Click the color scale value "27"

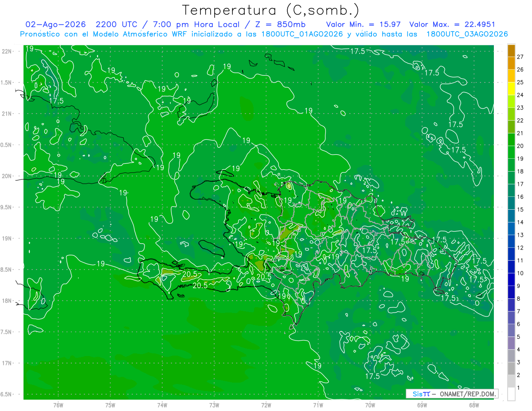[x=520, y=57]
